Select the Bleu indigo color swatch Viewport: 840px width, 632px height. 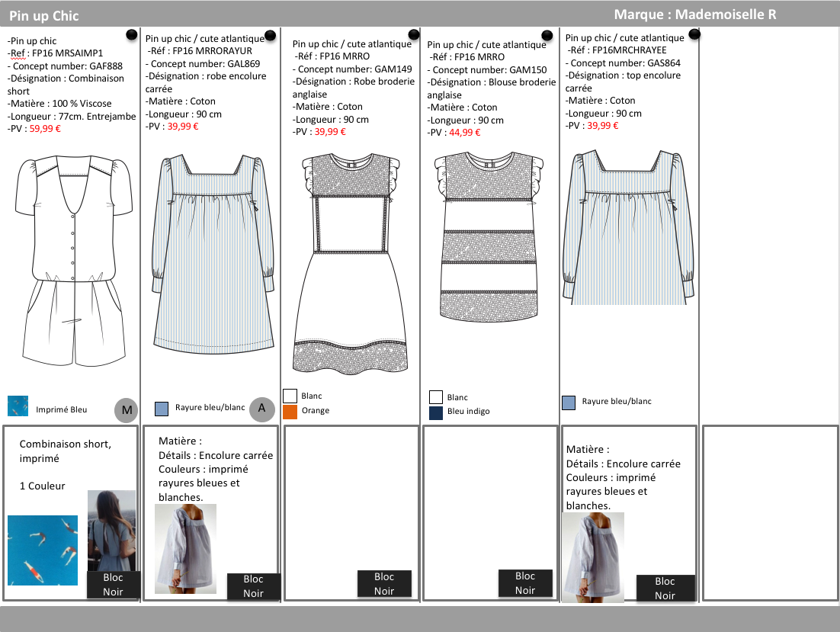click(x=436, y=413)
